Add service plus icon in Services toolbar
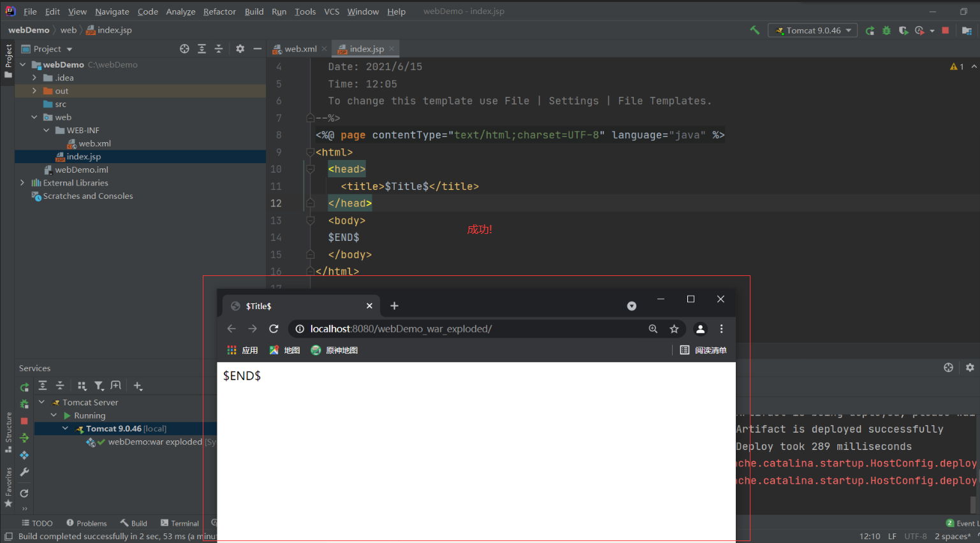Image resolution: width=980 pixels, height=543 pixels. 138,386
